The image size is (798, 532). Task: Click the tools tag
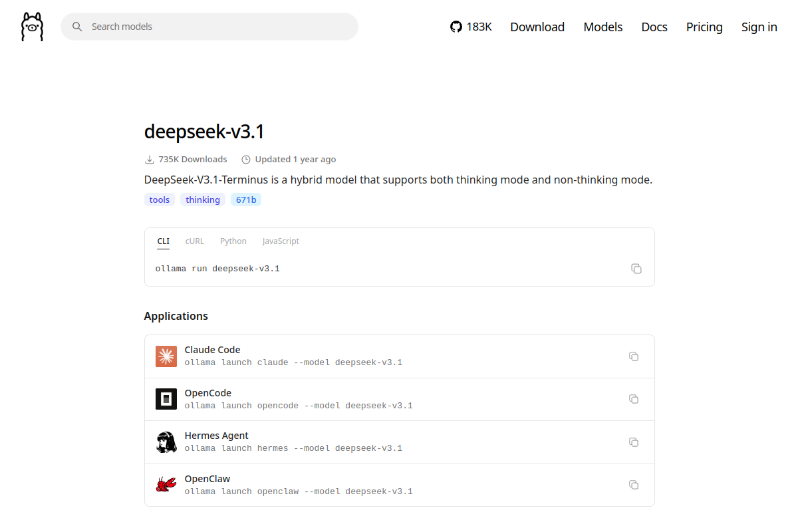[x=160, y=199]
